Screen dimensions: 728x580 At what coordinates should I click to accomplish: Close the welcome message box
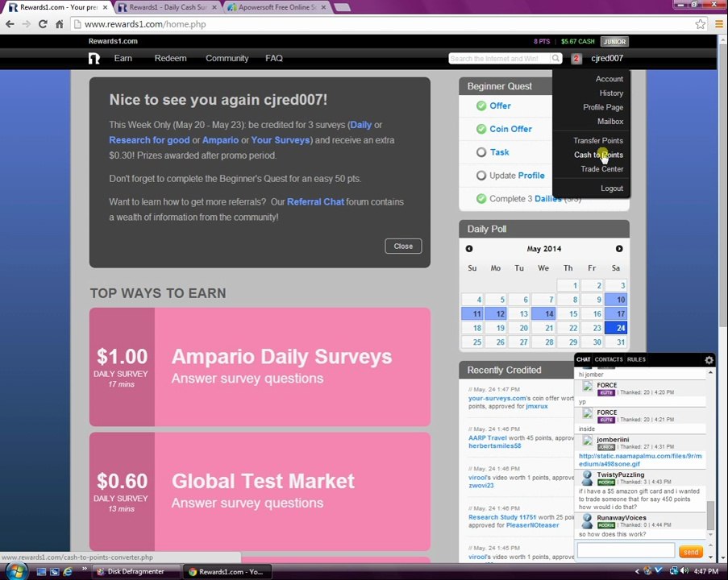tap(403, 246)
